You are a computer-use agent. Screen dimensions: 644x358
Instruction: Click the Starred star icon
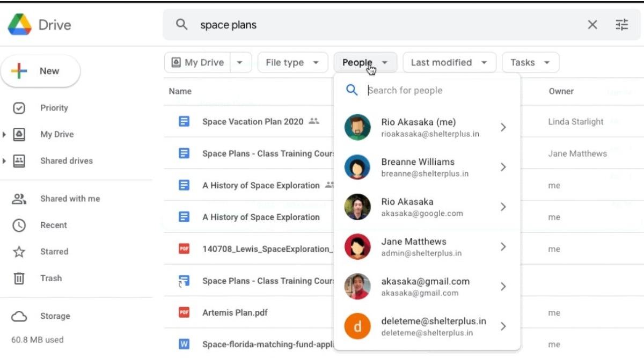tap(19, 252)
